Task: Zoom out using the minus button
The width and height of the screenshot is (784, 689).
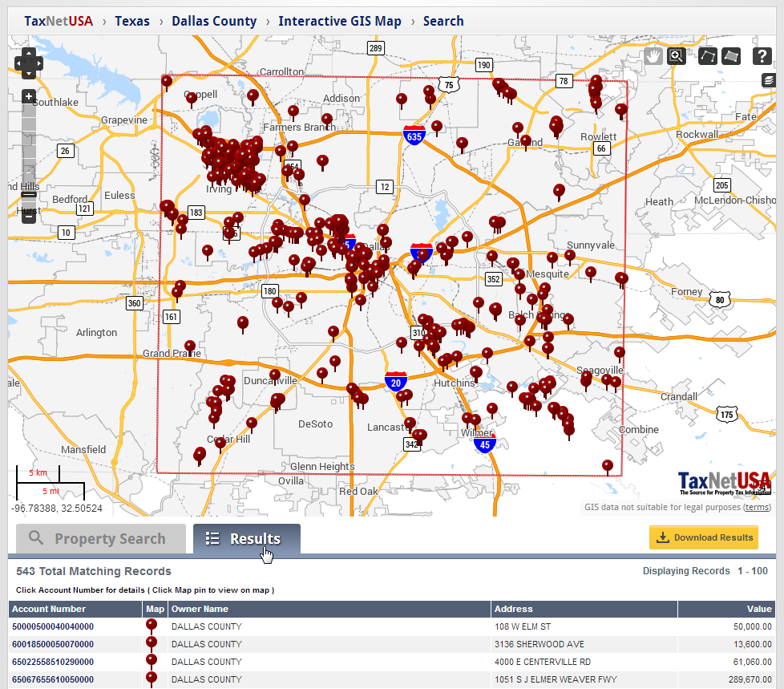Action: point(29,217)
